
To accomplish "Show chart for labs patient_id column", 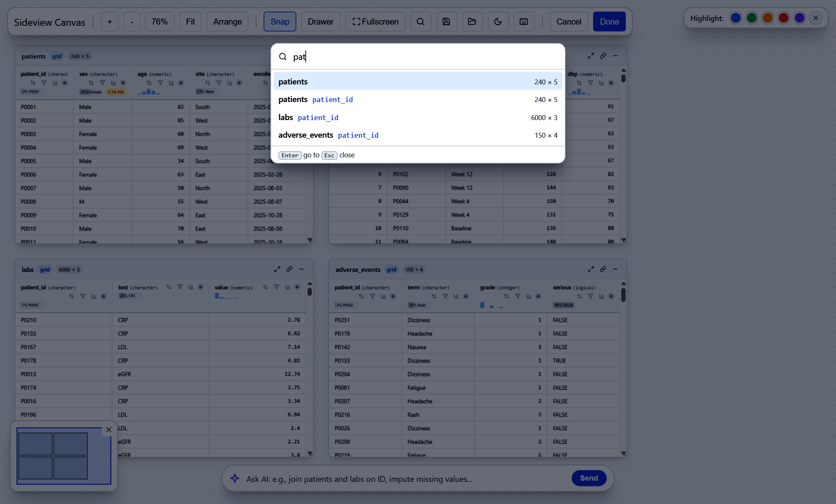I will (94, 296).
